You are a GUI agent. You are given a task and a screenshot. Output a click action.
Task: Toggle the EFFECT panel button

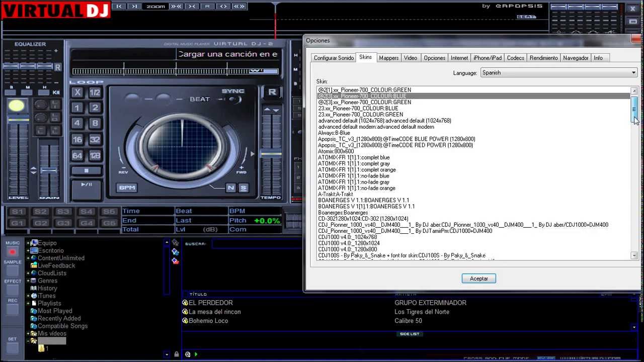click(13, 290)
